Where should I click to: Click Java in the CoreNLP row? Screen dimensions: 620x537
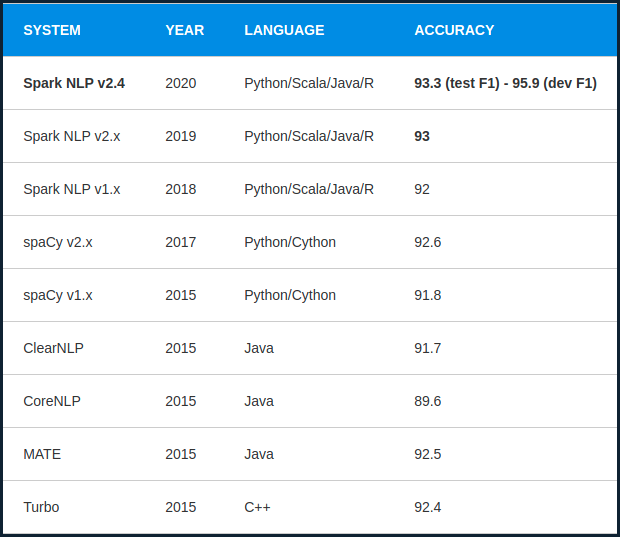(x=259, y=401)
